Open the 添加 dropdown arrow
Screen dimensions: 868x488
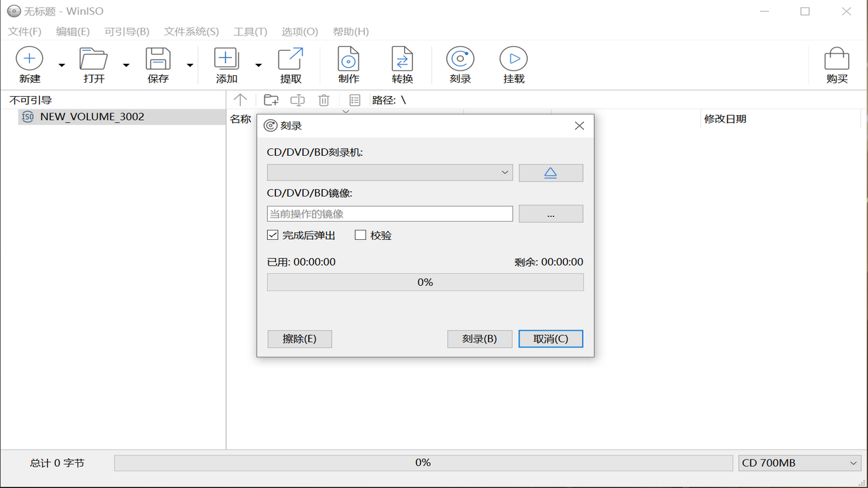(258, 64)
